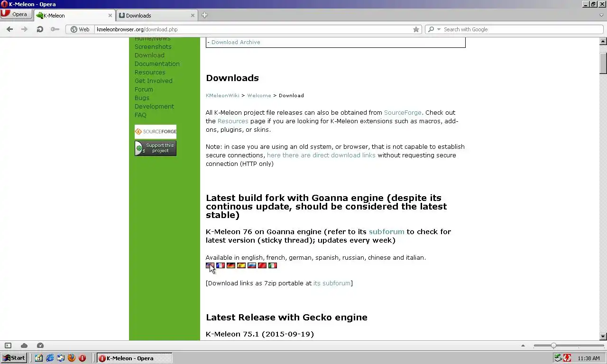Download the German version via flag
This screenshot has height=364, width=607.
(x=231, y=265)
